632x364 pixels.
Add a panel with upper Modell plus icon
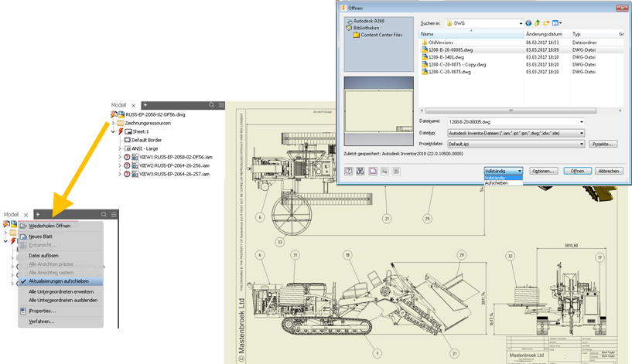[x=145, y=105]
